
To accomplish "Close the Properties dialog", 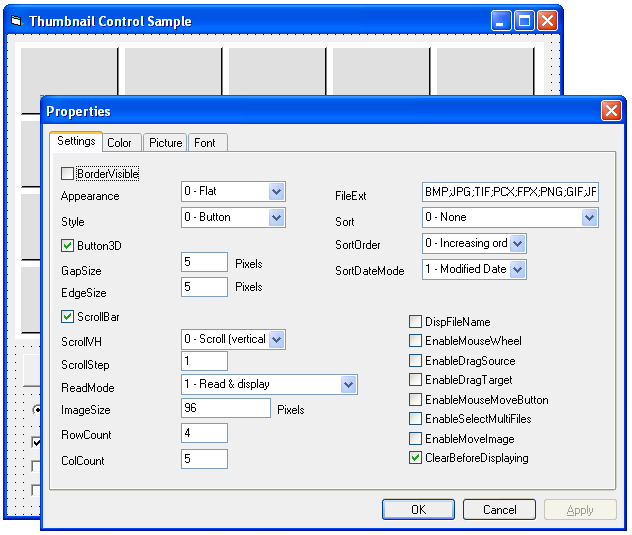I will 610,111.
